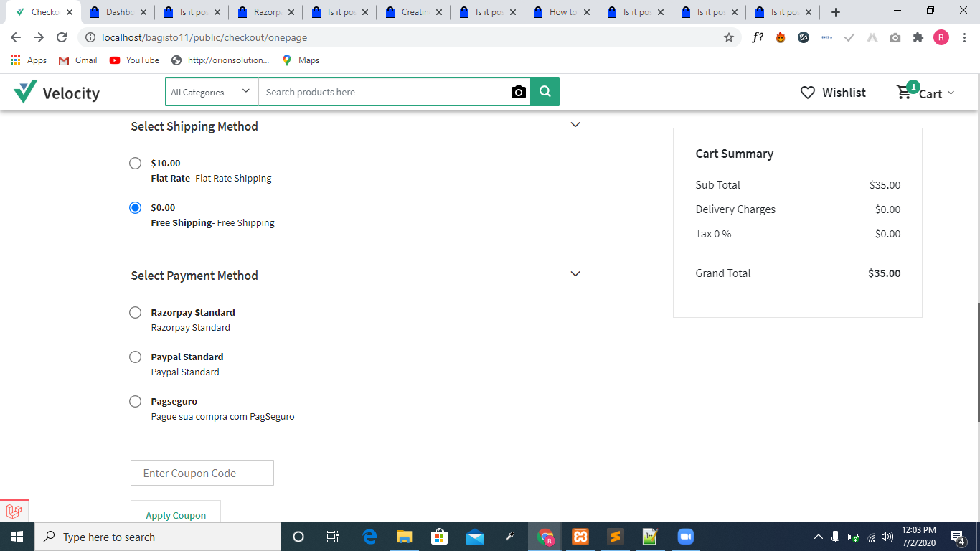
Task: Open the Wishlist heart link
Action: (833, 93)
